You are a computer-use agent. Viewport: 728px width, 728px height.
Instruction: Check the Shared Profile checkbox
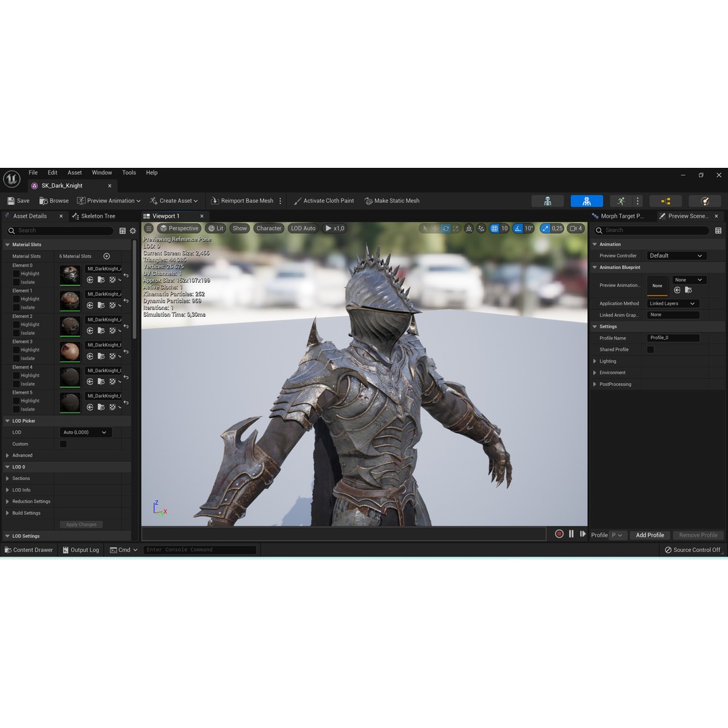[x=650, y=350]
